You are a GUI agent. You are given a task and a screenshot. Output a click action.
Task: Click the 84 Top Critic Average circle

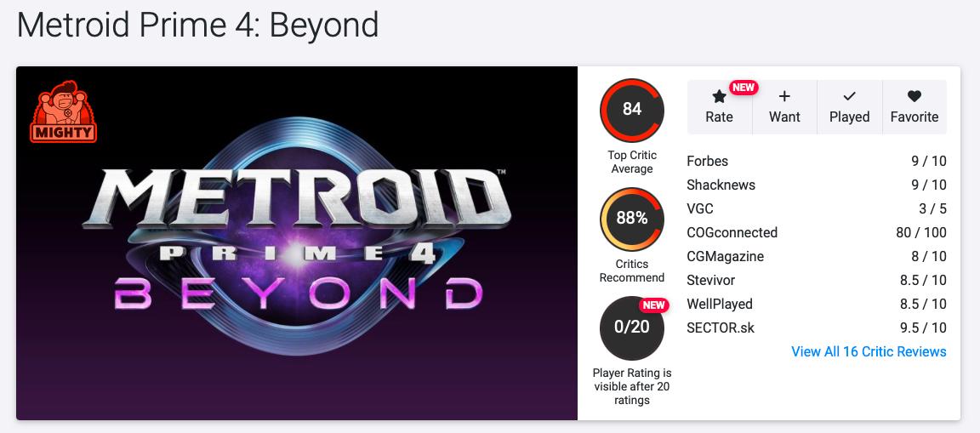pyautogui.click(x=632, y=110)
